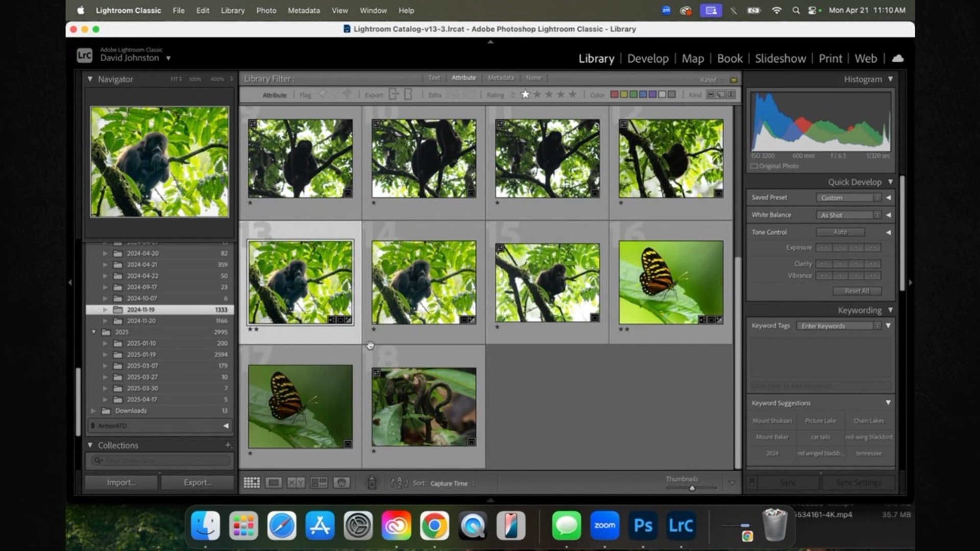The image size is (980, 551).
Task: Select the orange butterfly thumbnail numbered 16
Action: (671, 282)
